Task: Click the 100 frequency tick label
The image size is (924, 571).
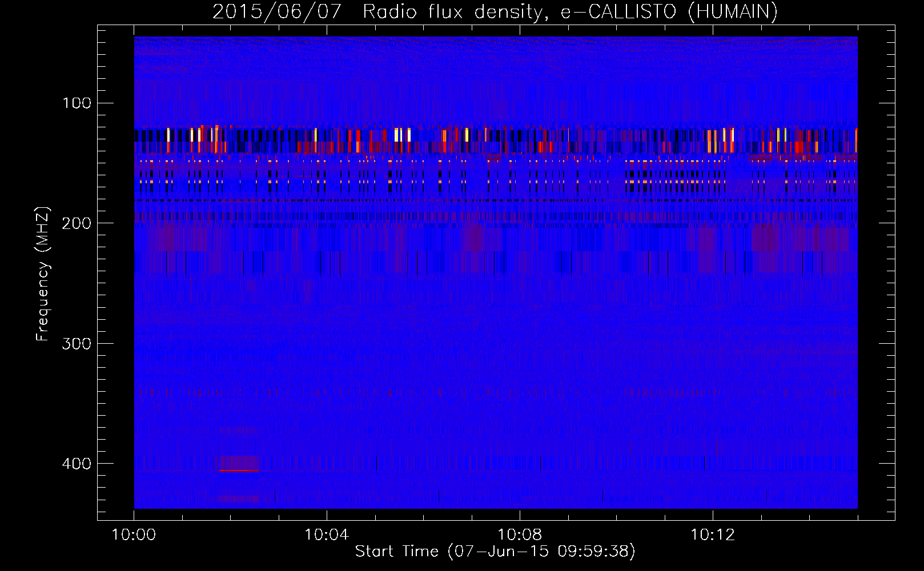Action: pyautogui.click(x=77, y=103)
